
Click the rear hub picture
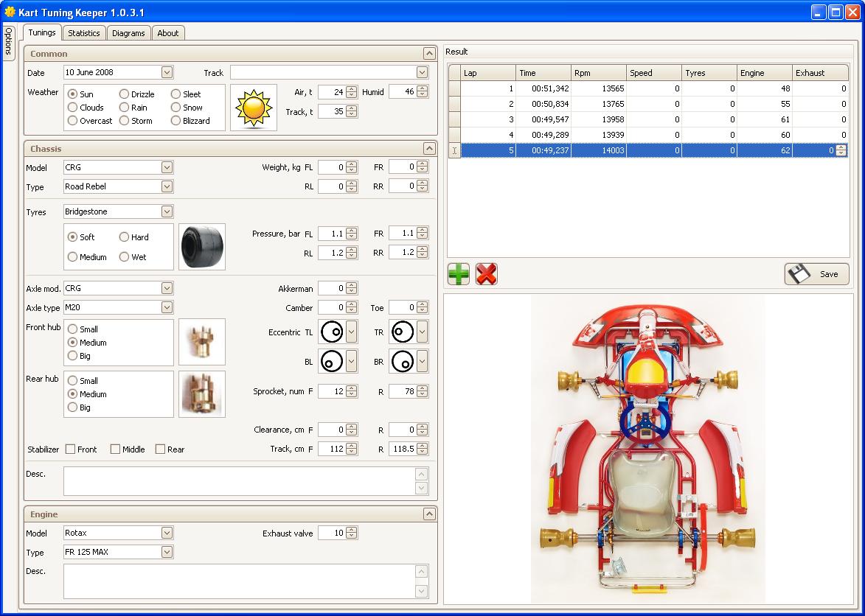point(201,394)
